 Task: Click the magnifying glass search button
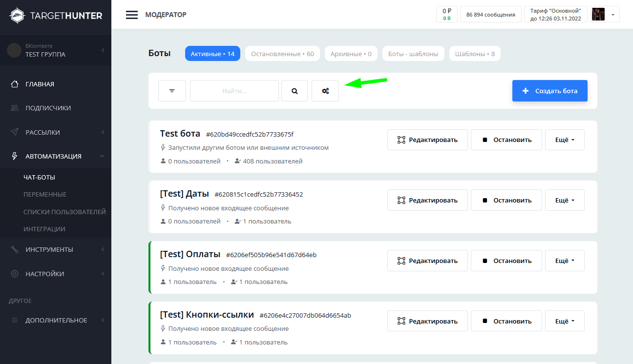pyautogui.click(x=295, y=91)
